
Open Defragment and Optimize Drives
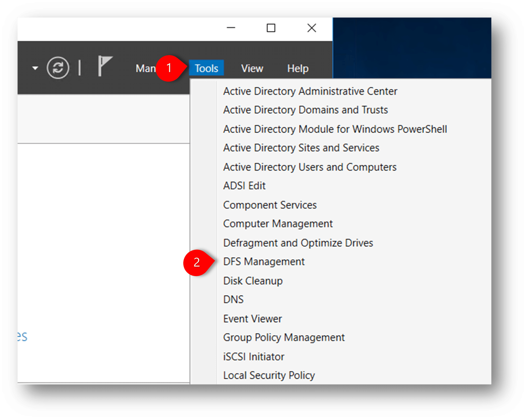(x=298, y=242)
